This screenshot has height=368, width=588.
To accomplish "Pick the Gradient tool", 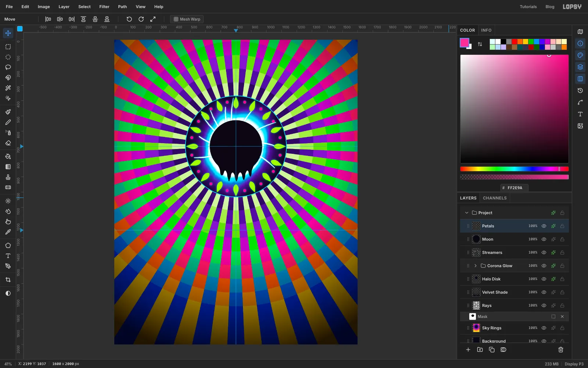I will pos(8,167).
